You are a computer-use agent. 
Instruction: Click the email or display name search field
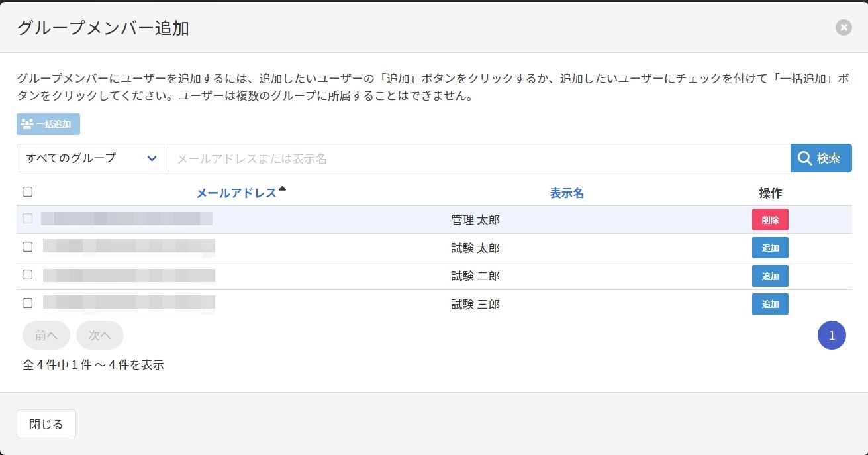tap(478, 158)
